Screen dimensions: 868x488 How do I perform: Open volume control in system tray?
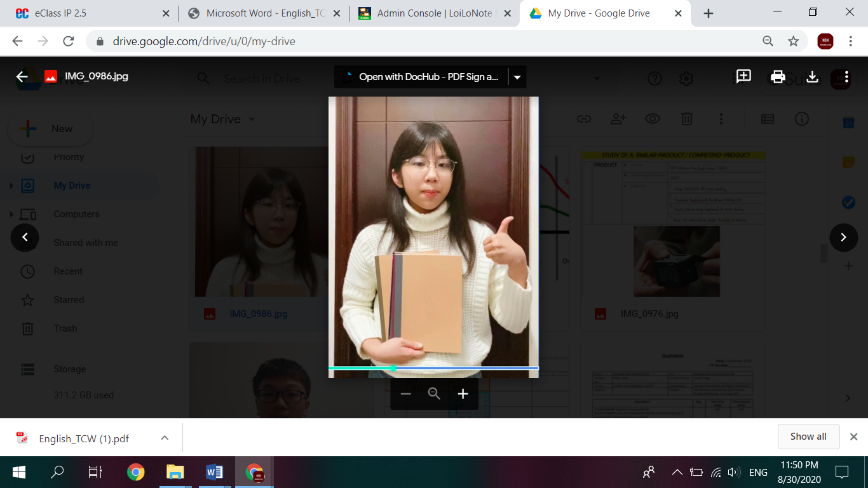point(734,472)
